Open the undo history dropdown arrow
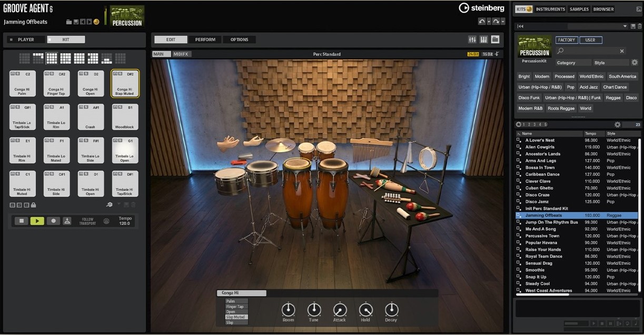Viewport: 644px width, 335px height. (x=489, y=22)
